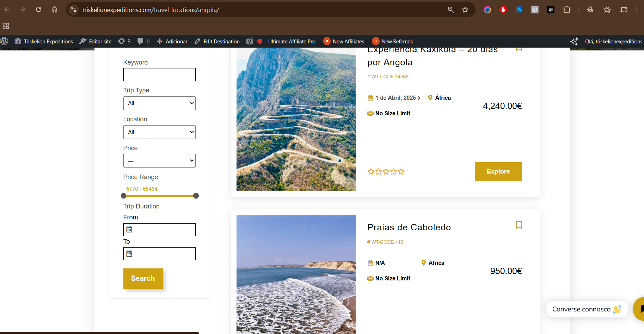
Task: Focus the Keyword input field
Action: pyautogui.click(x=159, y=75)
